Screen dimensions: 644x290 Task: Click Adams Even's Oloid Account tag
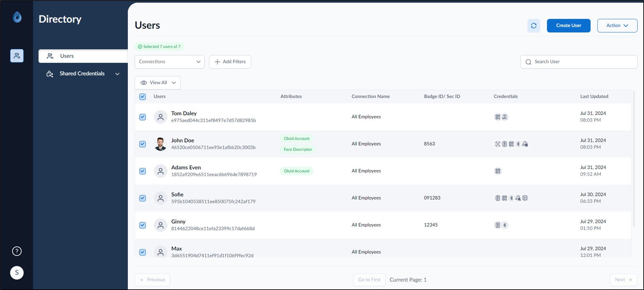pos(296,171)
